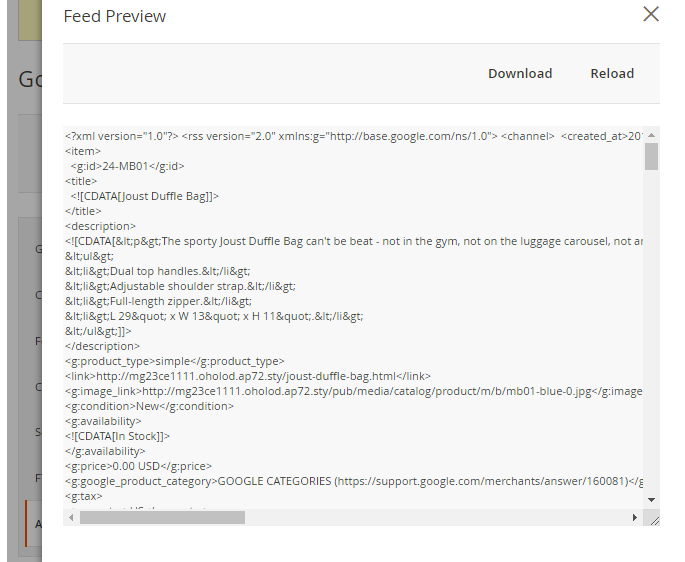The image size is (685, 562).
Task: Click the textarea resize handle corner
Action: [652, 518]
